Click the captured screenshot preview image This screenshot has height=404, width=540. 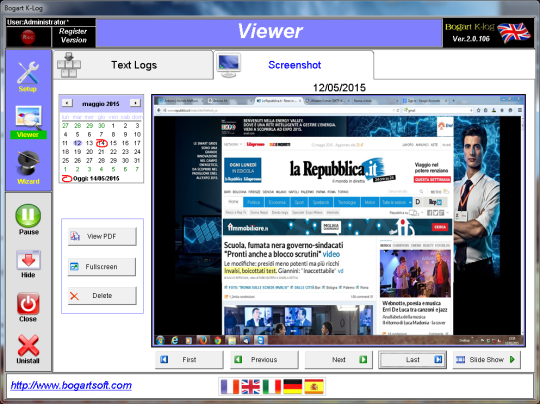[x=339, y=220]
